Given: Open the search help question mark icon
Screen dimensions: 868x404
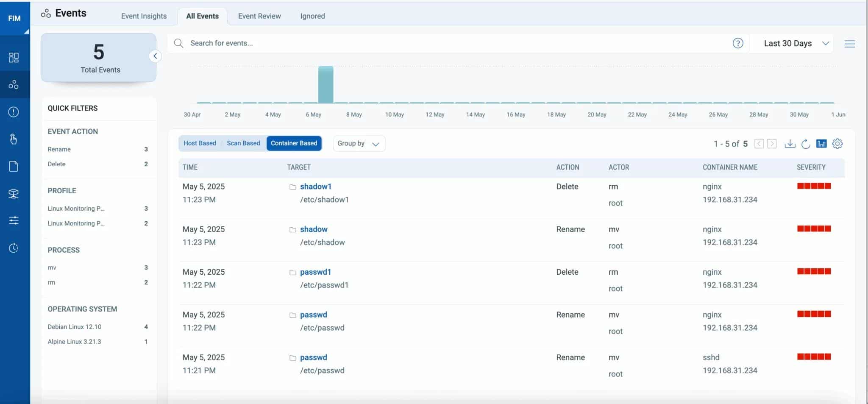Looking at the screenshot, I should (x=738, y=43).
